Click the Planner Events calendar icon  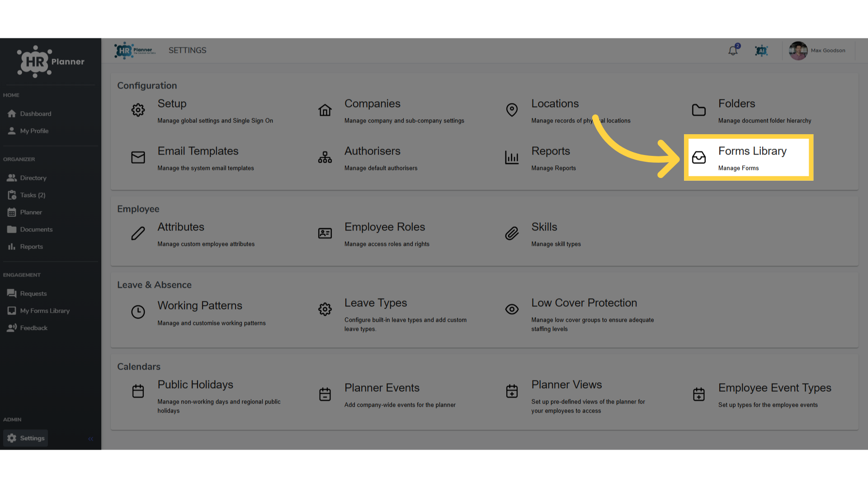[x=325, y=394]
